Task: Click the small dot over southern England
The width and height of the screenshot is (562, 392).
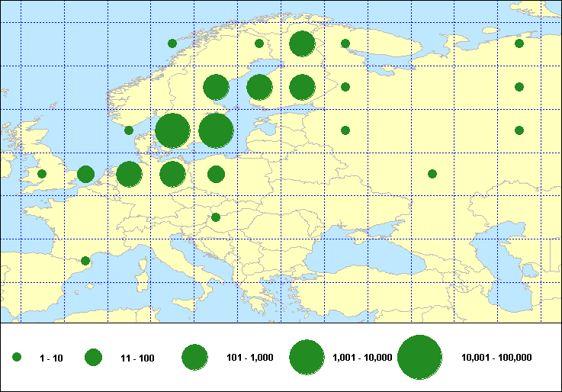Action: 42,174
